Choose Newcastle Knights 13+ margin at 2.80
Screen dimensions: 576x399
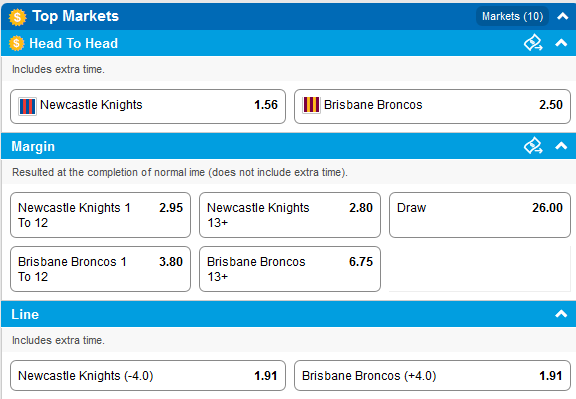tap(290, 215)
